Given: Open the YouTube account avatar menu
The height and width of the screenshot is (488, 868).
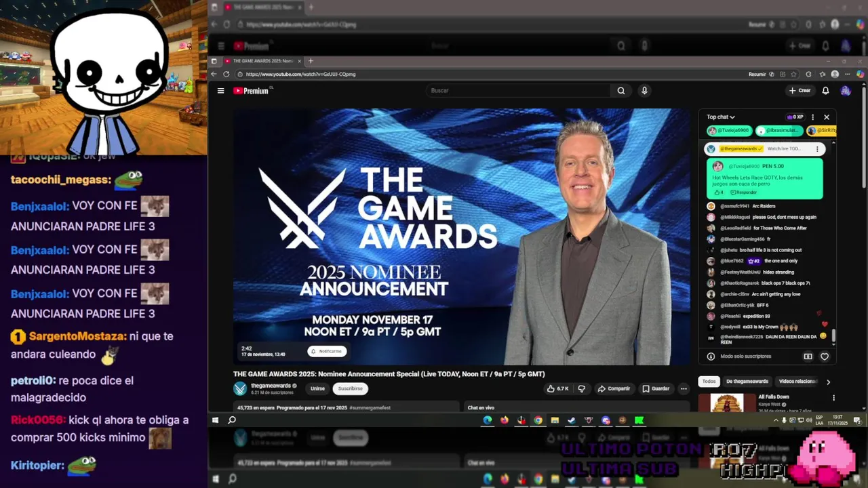Looking at the screenshot, I should point(846,90).
